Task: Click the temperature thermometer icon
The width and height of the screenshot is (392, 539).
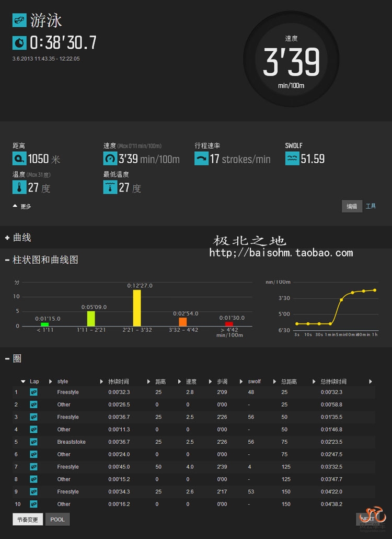Action: 19,187
